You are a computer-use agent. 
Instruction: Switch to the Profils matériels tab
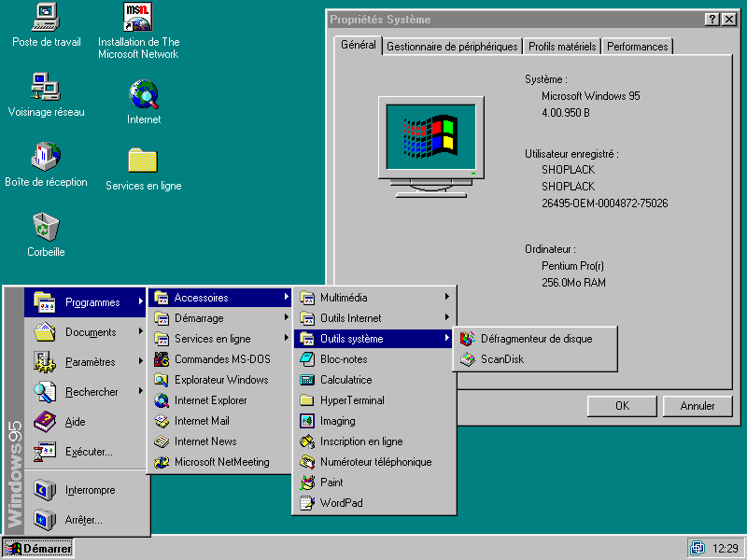coord(562,47)
